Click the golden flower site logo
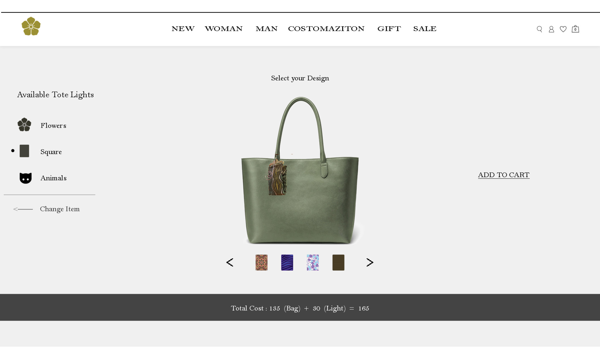The height and width of the screenshot is (364, 600). point(31,26)
